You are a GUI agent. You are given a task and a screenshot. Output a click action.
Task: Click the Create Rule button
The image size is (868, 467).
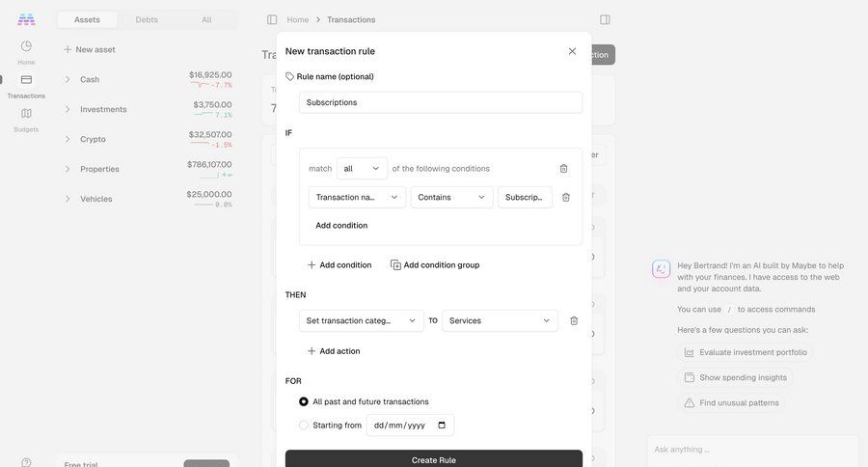434,460
